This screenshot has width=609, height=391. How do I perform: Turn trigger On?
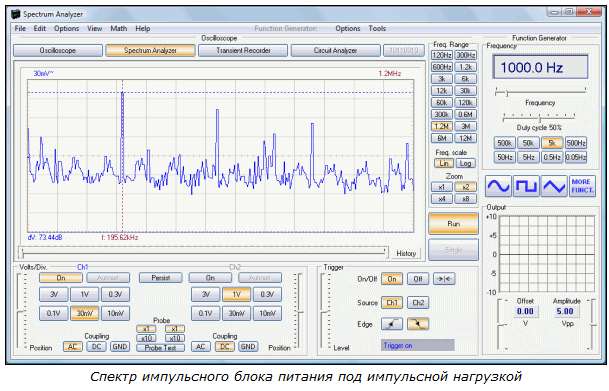(392, 279)
